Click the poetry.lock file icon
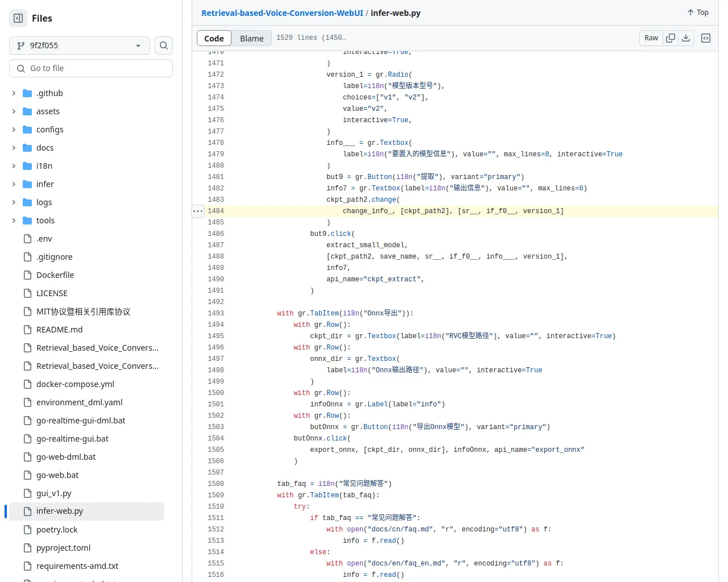The image size is (728, 582). (27, 530)
